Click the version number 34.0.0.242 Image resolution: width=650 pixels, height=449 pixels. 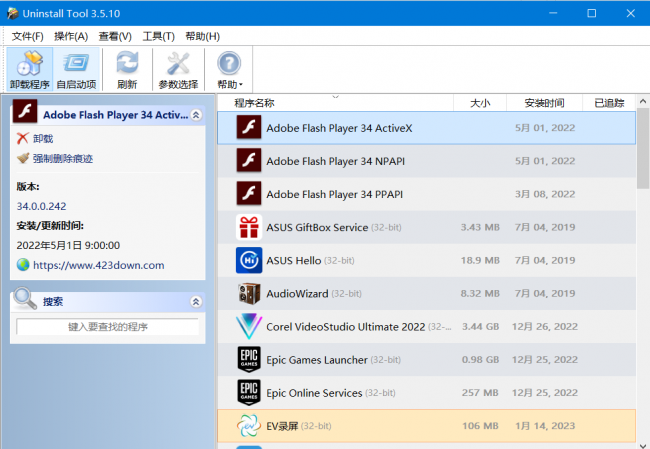coord(41,206)
